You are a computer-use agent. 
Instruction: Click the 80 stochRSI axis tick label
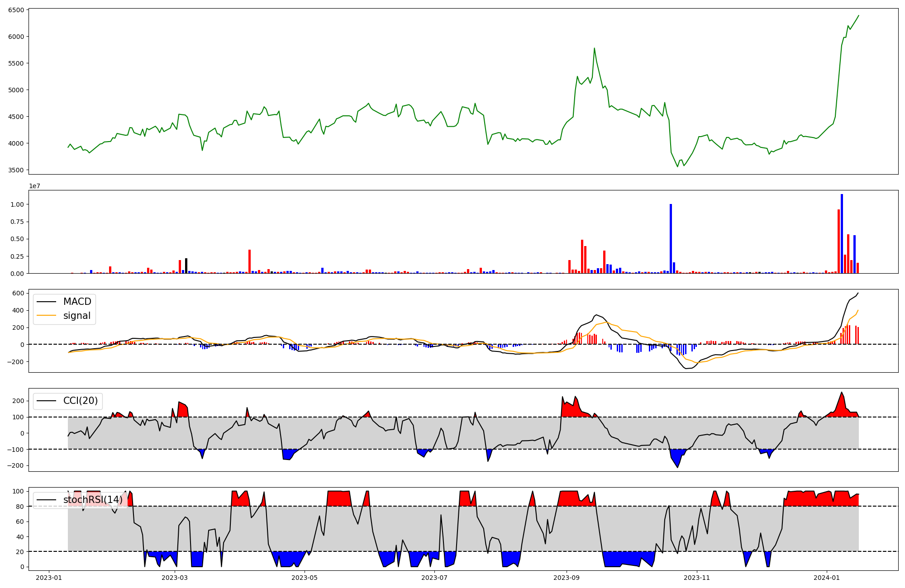coord(19,507)
